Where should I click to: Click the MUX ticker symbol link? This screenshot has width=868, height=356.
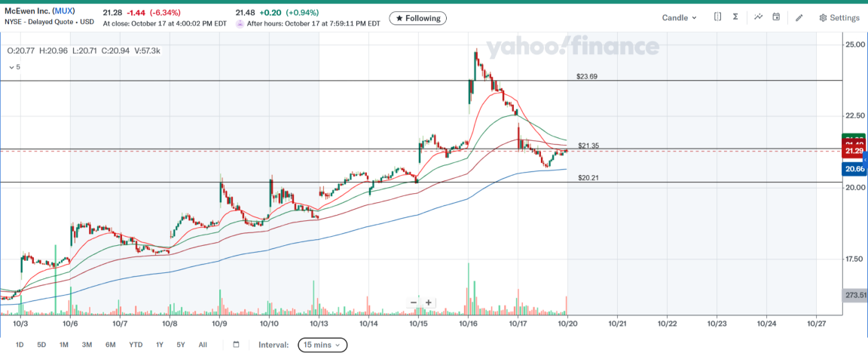[x=63, y=11]
